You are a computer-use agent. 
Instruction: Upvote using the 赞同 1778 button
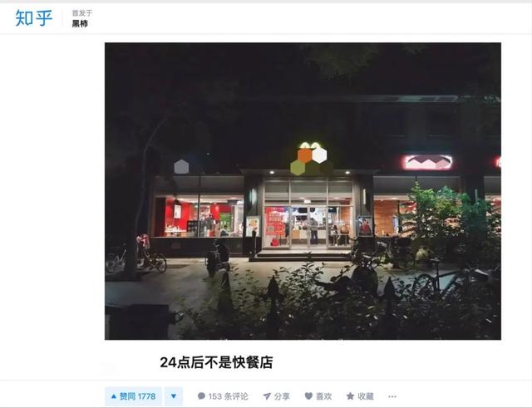[x=133, y=396]
